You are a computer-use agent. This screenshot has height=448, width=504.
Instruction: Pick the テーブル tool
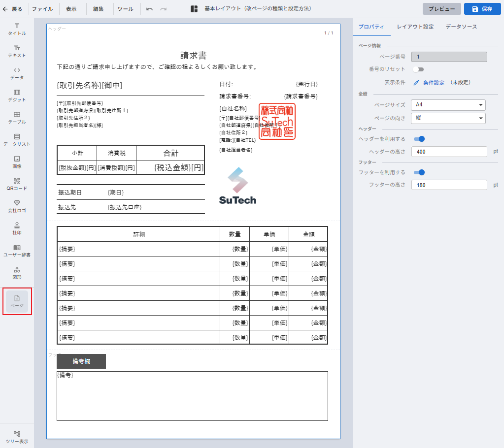click(x=17, y=117)
